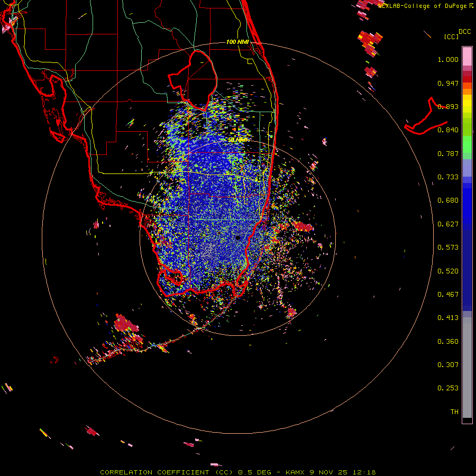The image size is (476, 476).
Task: Click the 0.680 scale value
Action: click(448, 200)
